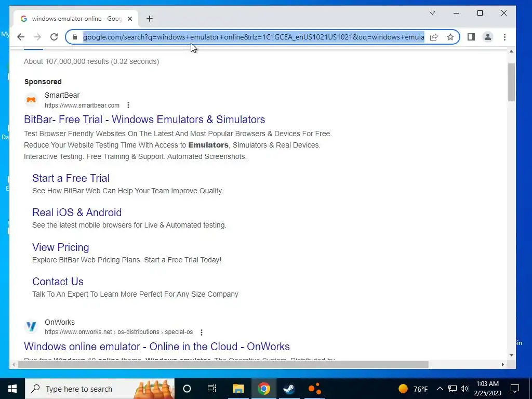Viewport: 532px width, 399px height.
Task: Bookmark this tab with star icon
Action: 450,37
